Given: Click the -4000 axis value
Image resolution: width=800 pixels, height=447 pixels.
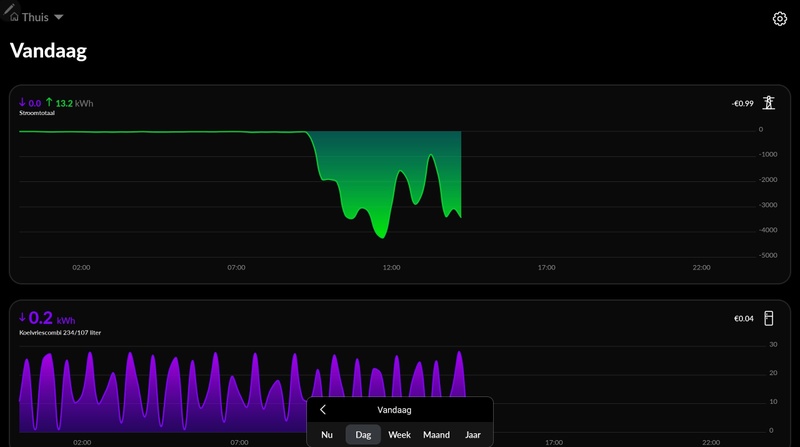Looking at the screenshot, I should coord(768,230).
